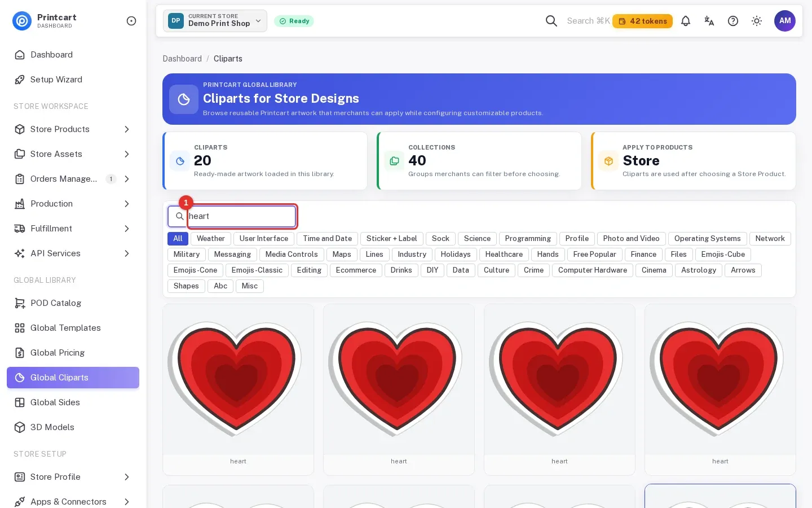
Task: Open Global Templates in the sidebar
Action: (x=73, y=328)
